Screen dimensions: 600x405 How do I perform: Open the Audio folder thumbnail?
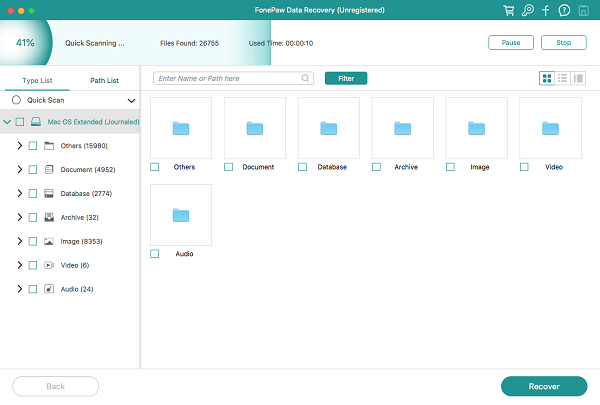point(181,215)
